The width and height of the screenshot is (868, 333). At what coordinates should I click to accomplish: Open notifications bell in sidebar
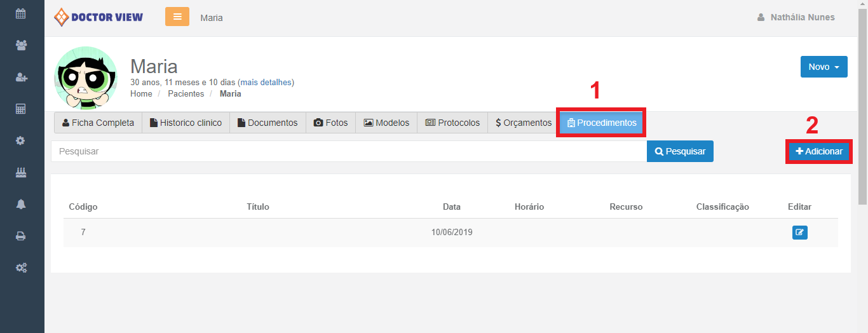coord(21,204)
